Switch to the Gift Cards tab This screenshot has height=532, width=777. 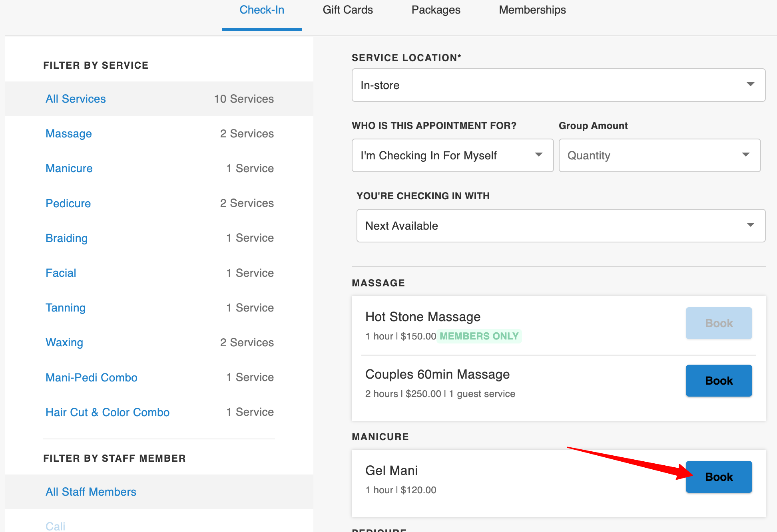click(347, 10)
